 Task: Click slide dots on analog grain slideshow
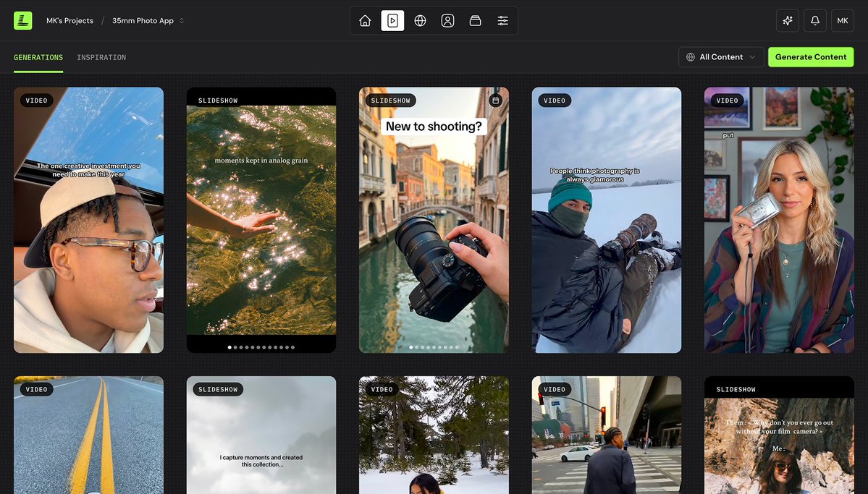tap(261, 347)
